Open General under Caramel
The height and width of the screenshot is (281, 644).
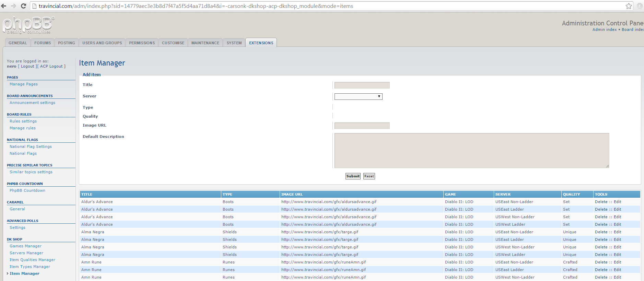coord(17,209)
